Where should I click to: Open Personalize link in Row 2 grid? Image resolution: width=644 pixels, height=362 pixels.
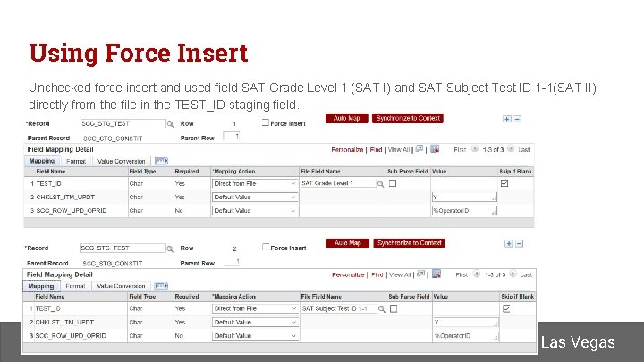point(348,274)
